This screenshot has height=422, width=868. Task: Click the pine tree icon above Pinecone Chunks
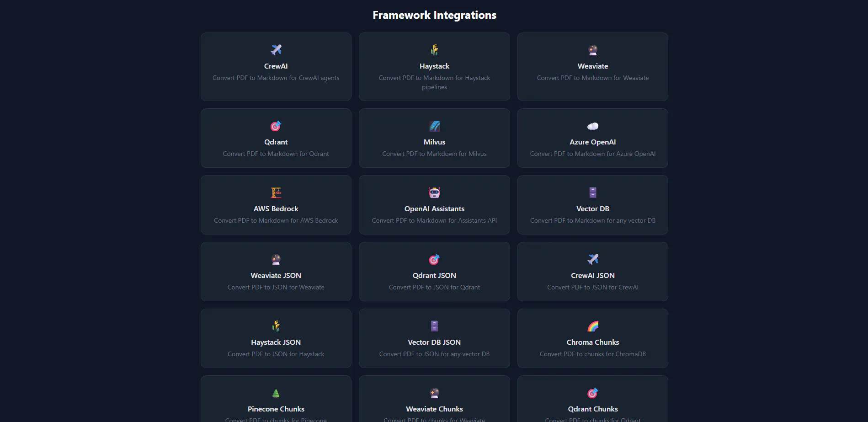point(276,393)
